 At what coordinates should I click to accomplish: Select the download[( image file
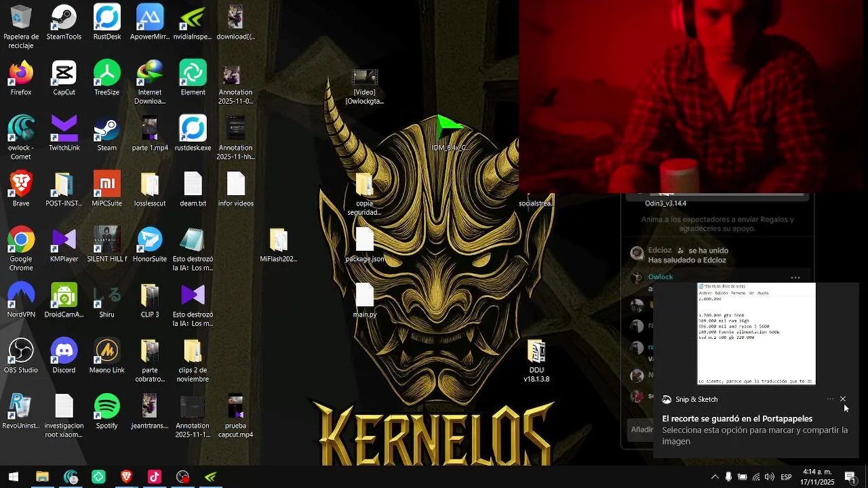click(x=236, y=22)
